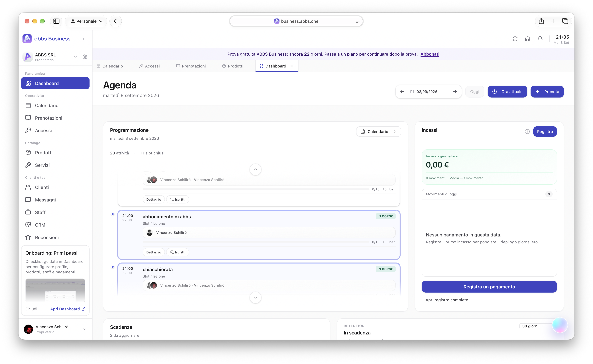Open Calendario in the sidebar
The image size is (593, 364).
56,105
